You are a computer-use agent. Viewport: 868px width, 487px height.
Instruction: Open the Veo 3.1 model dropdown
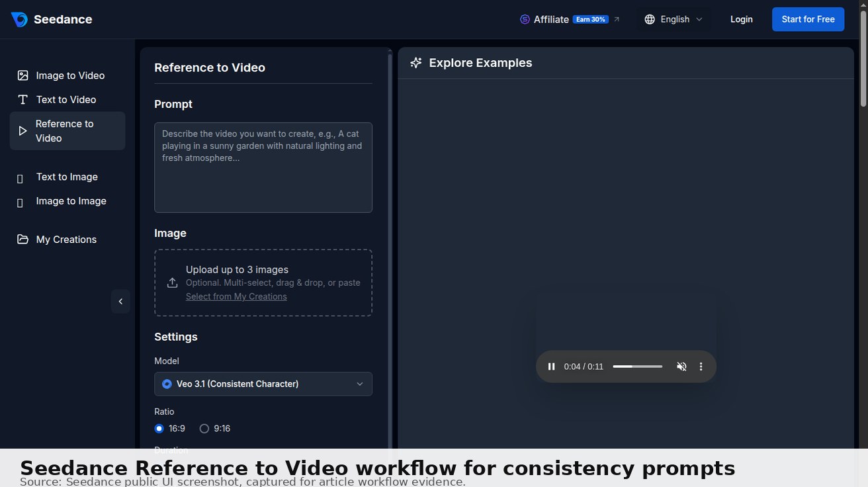click(x=263, y=384)
